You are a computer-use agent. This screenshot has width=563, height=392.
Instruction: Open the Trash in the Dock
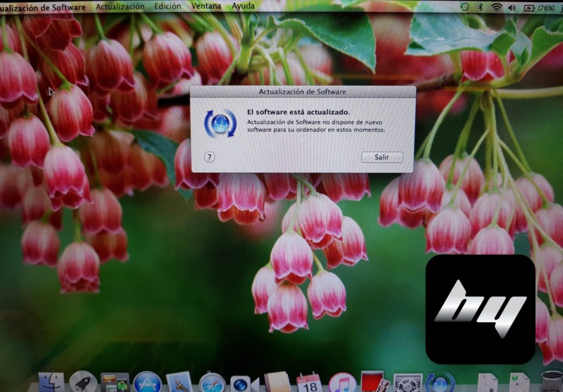pos(551,382)
